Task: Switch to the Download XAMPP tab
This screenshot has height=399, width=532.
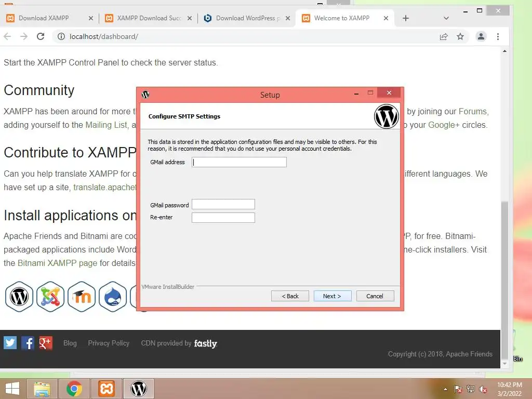Action: pos(44,18)
